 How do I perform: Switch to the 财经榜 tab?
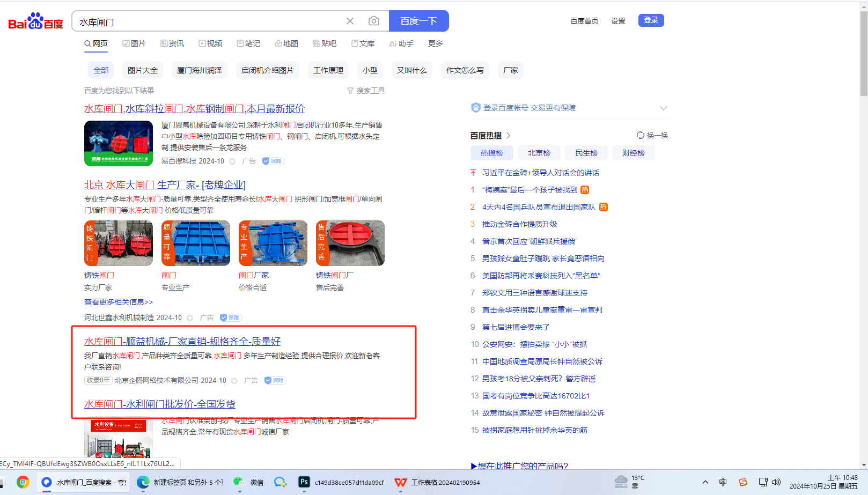(634, 153)
